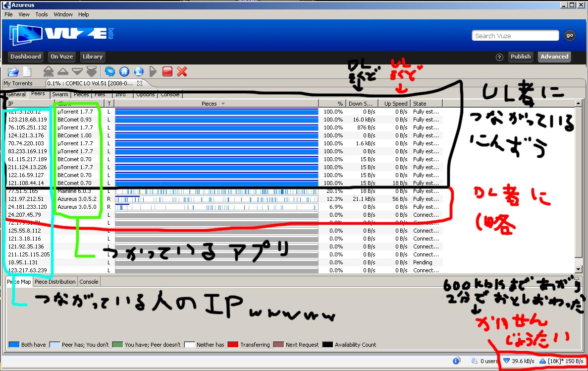Sort peers by the State column header

click(x=427, y=104)
